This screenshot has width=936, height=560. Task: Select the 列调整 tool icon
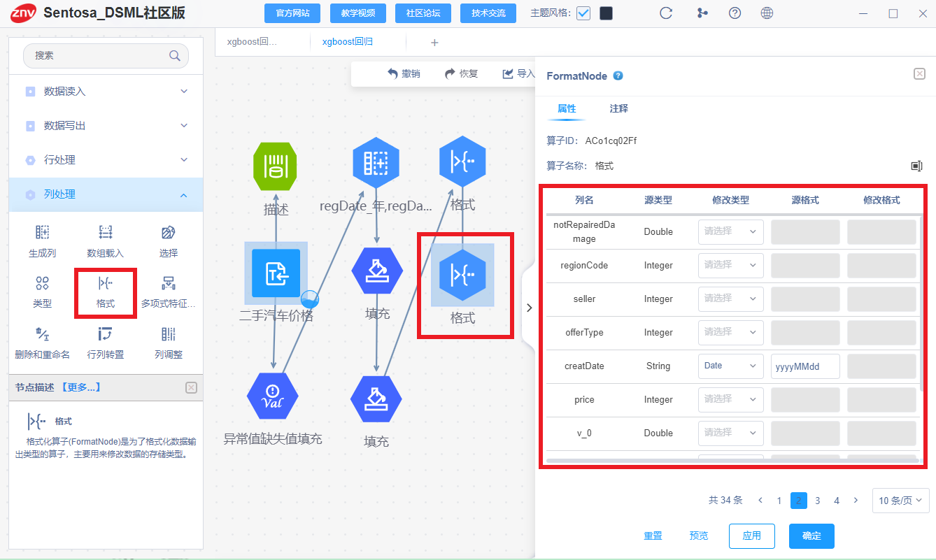(169, 333)
